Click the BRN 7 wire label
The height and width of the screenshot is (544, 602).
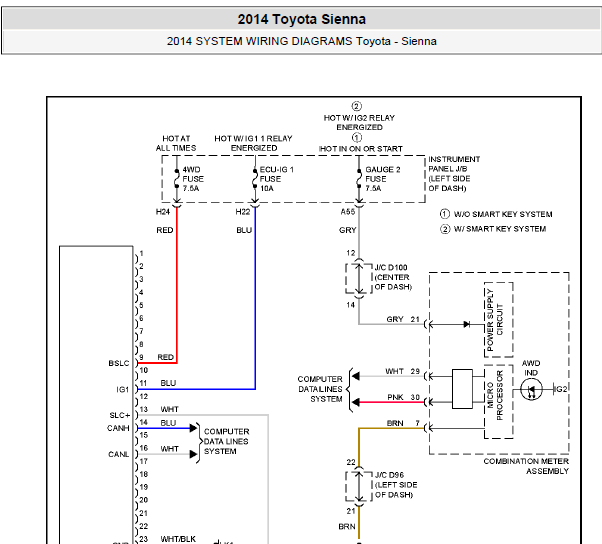tap(403, 423)
